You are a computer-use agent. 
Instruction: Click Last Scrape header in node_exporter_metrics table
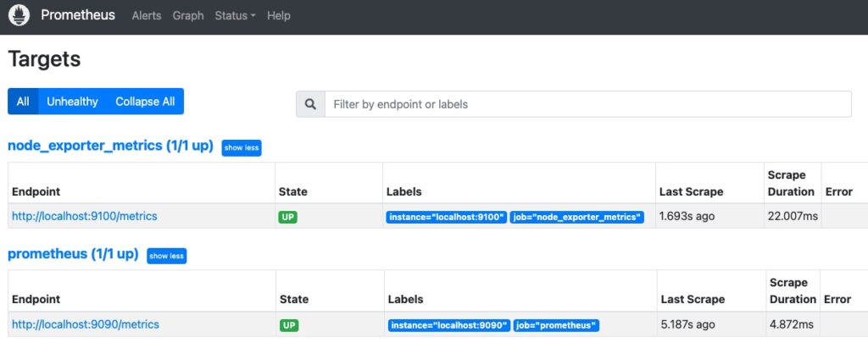[692, 192]
